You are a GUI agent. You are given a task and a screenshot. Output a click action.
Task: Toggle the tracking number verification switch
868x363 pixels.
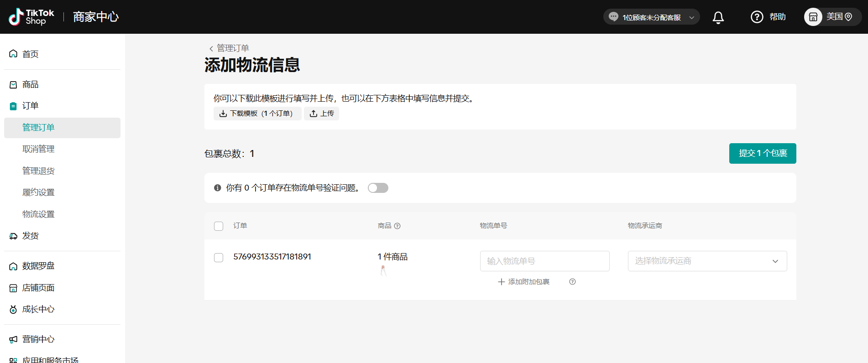[x=378, y=188]
